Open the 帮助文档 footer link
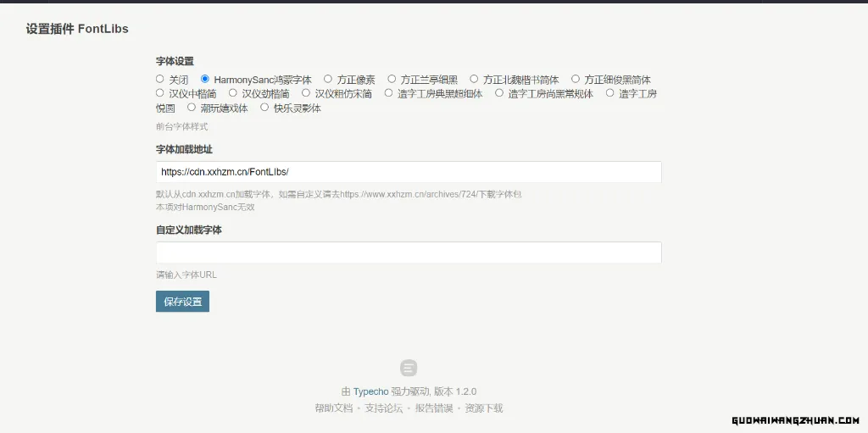The image size is (868, 433). pos(333,408)
